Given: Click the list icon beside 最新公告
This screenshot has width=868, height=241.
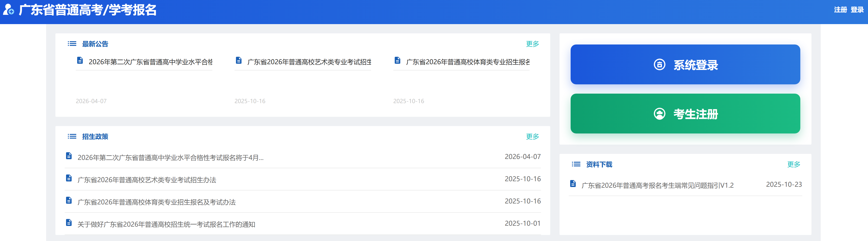Looking at the screenshot, I should pyautogui.click(x=72, y=44).
